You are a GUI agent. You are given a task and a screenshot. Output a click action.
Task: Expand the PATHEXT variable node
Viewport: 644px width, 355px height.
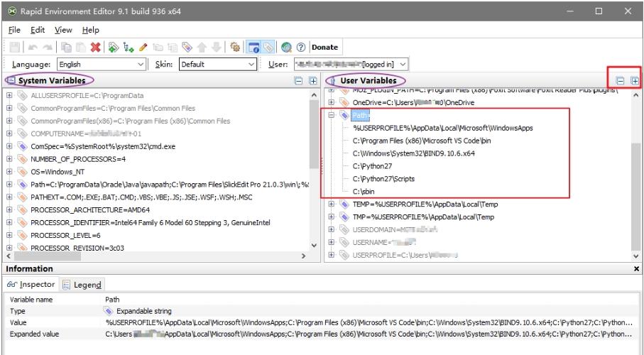coord(9,197)
